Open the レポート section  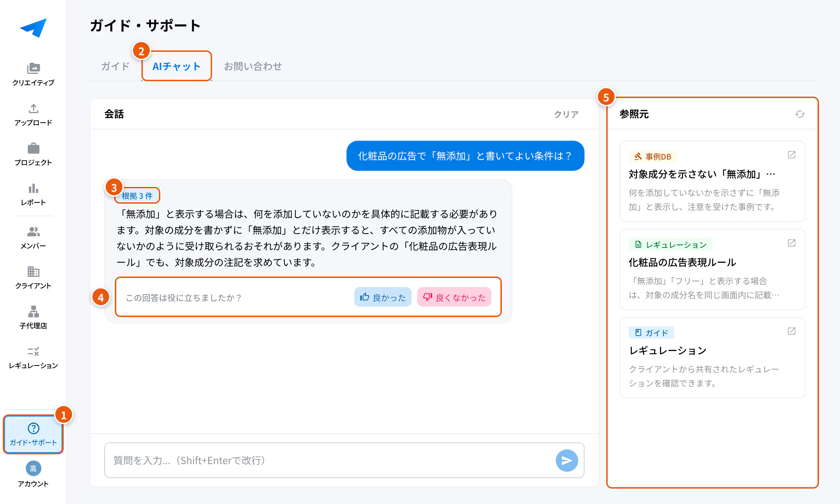(x=33, y=194)
